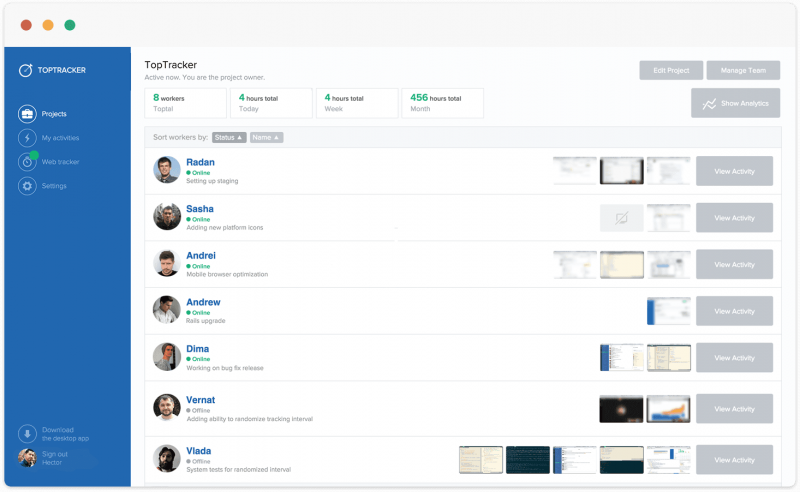Click the 4 hours total Today box
800x492 pixels.
click(271, 103)
